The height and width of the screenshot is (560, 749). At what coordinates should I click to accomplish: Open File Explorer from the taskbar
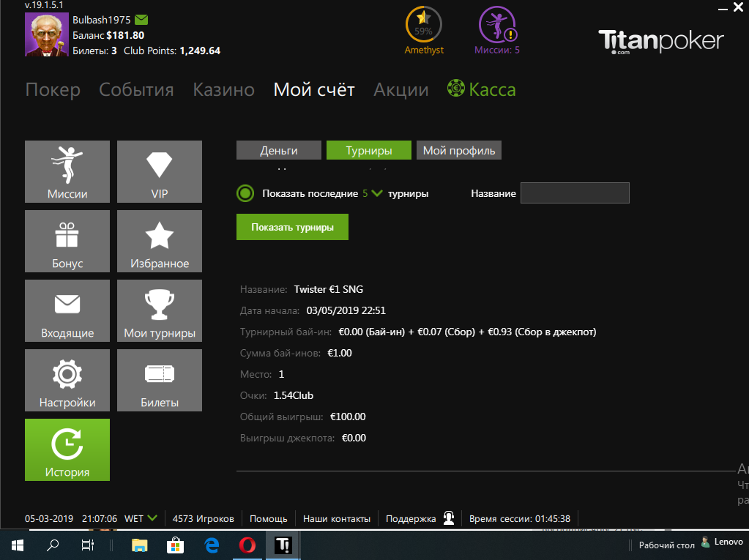click(140, 545)
